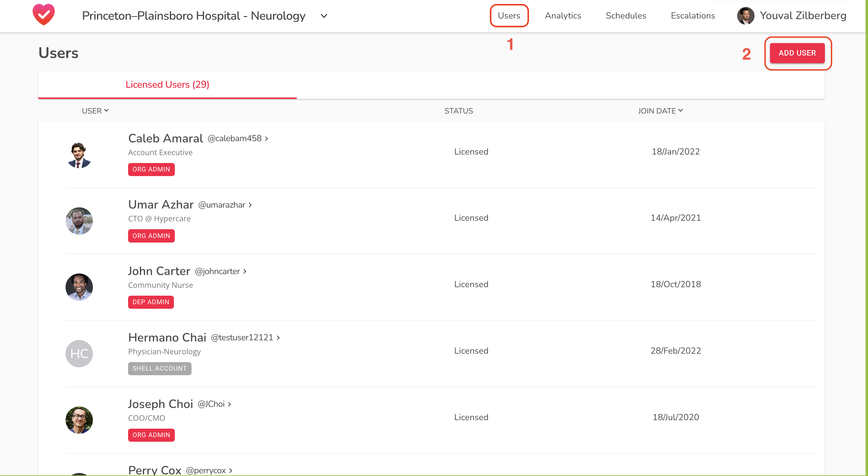
Task: Click the @umarazhar username
Action: [x=222, y=205]
